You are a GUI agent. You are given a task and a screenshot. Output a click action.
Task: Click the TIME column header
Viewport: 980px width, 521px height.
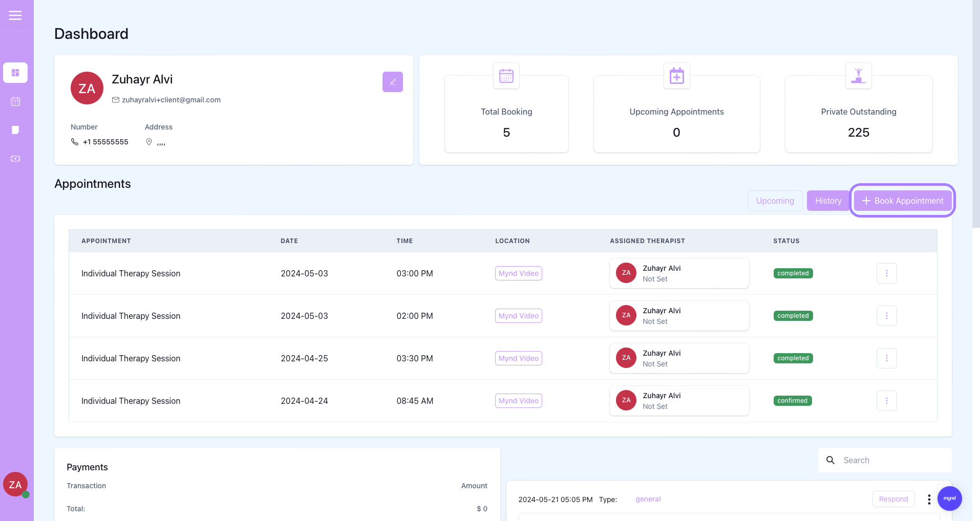[x=404, y=241]
